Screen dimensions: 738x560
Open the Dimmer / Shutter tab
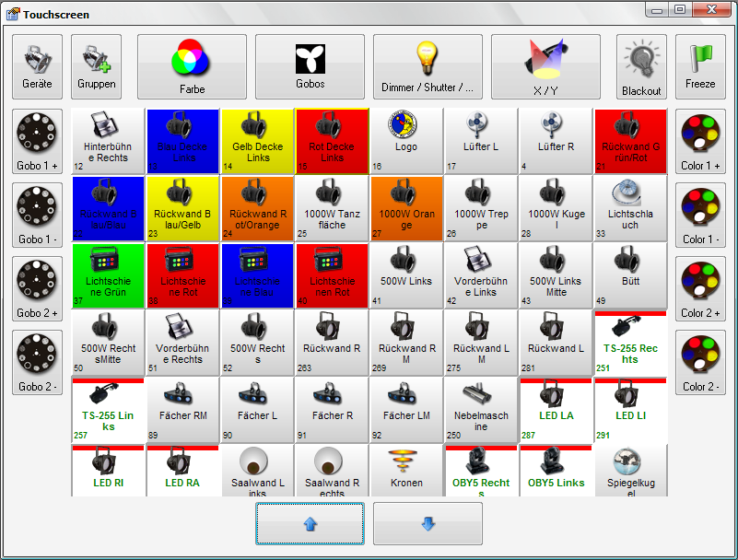pos(428,66)
